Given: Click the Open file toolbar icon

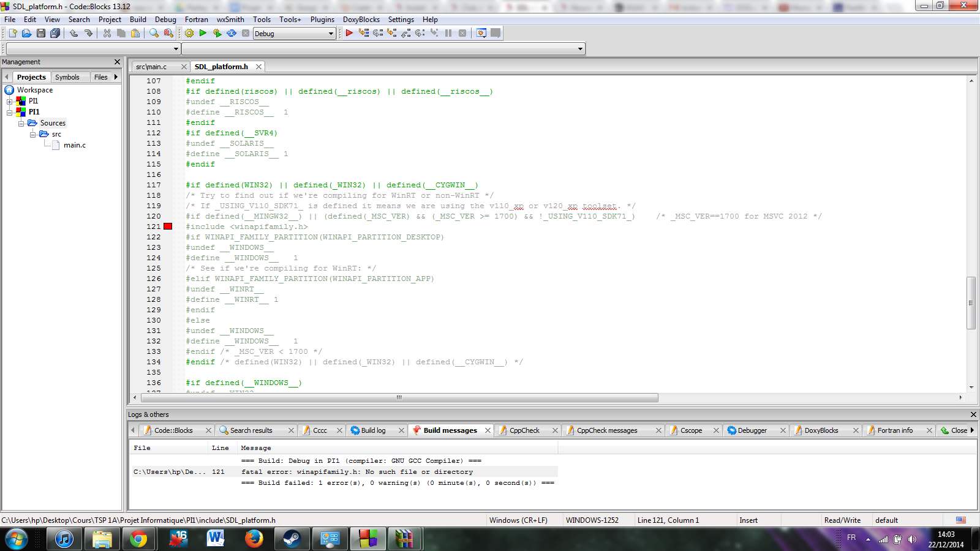Looking at the screenshot, I should [x=26, y=33].
